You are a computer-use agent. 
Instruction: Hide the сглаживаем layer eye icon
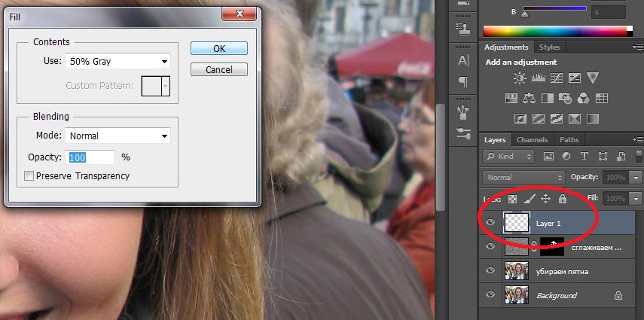click(x=490, y=246)
